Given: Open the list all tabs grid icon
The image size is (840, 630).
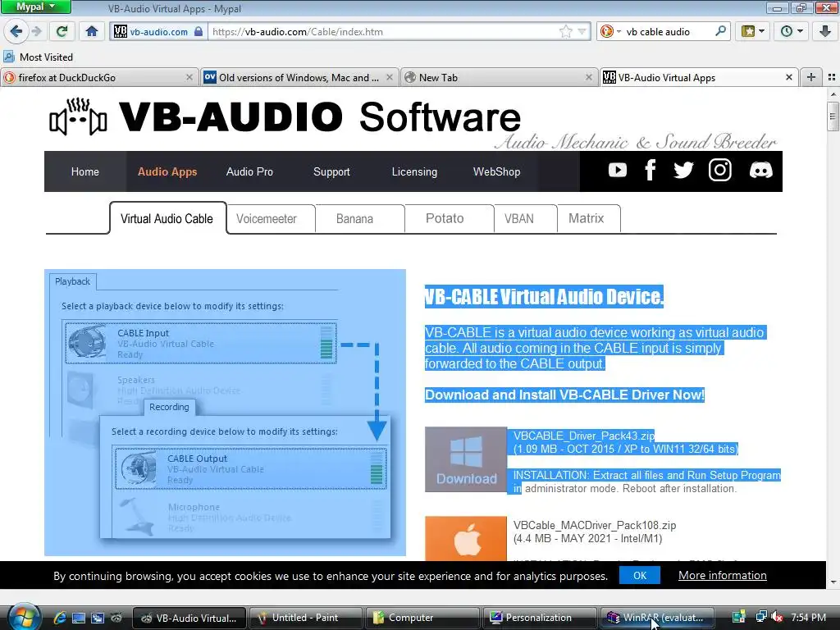Looking at the screenshot, I should pos(832,77).
